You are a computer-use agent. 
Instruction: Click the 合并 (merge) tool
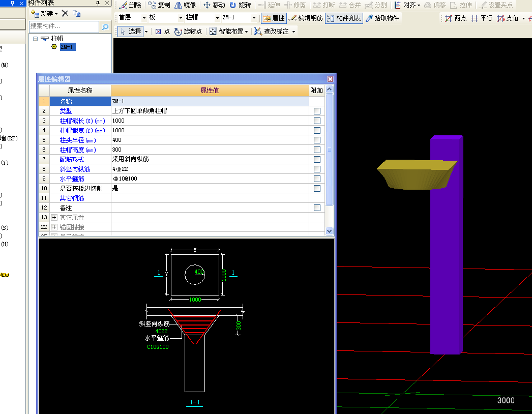point(350,5)
